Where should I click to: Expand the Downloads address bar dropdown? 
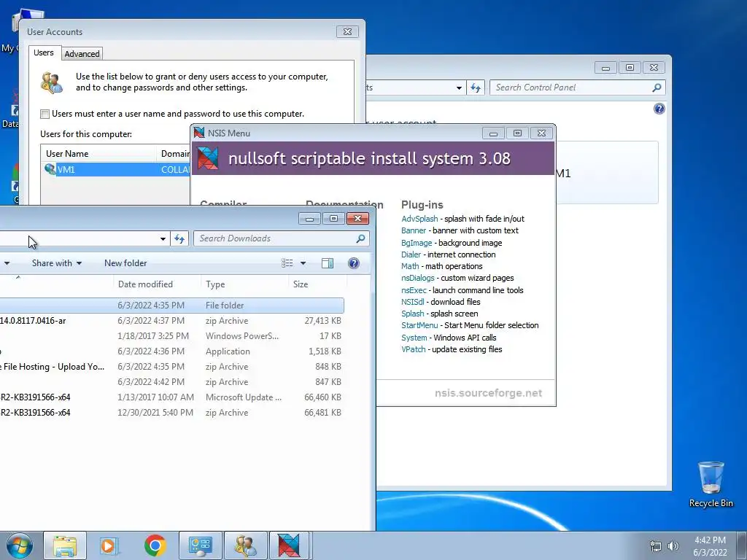click(x=163, y=239)
